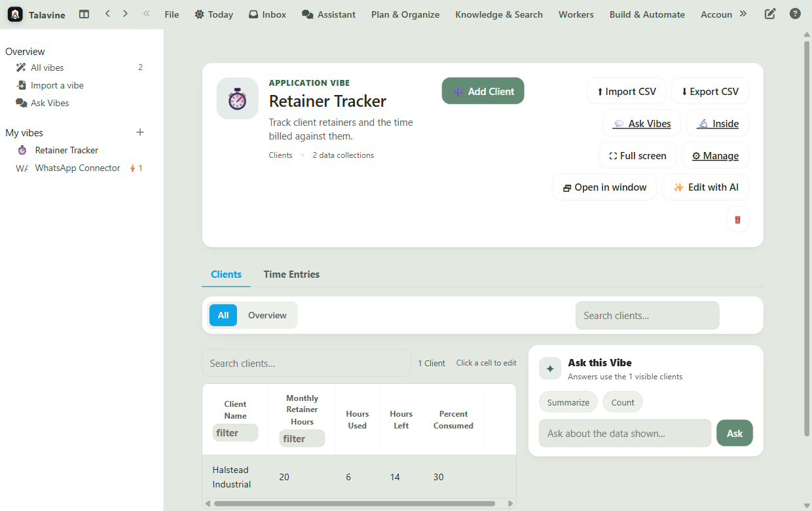Switch to the Clients tab
The image size is (812, 511).
226,274
